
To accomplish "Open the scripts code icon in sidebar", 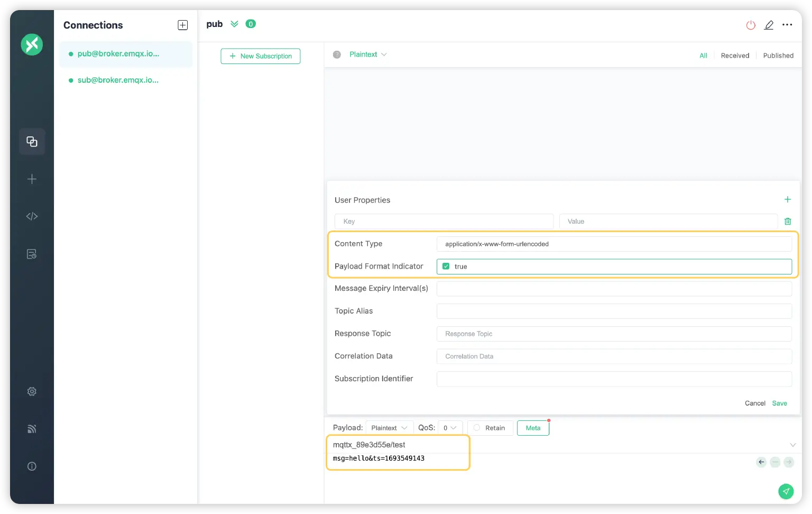I will pyautogui.click(x=32, y=216).
